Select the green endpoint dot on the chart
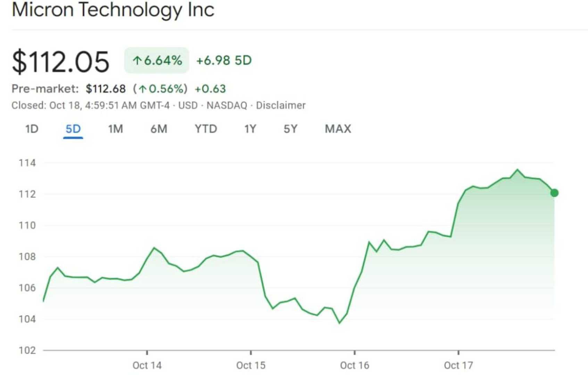 554,193
